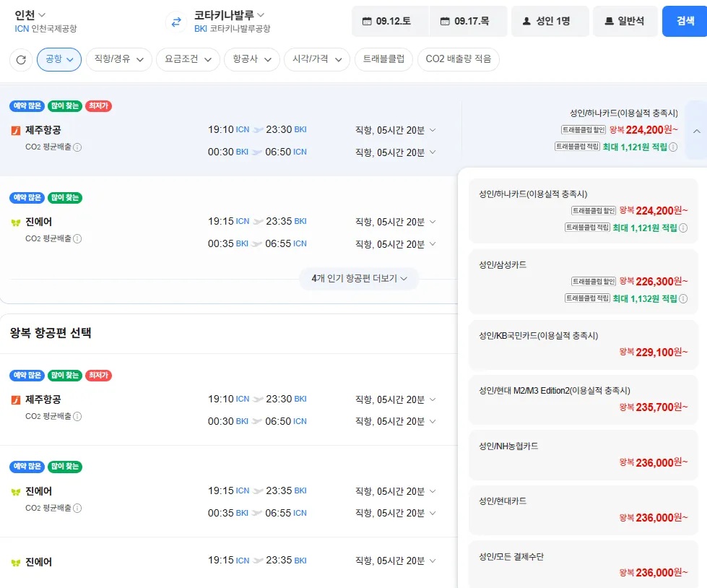
Task: Open the 시각/가격 filter dropdown
Action: pos(317,59)
